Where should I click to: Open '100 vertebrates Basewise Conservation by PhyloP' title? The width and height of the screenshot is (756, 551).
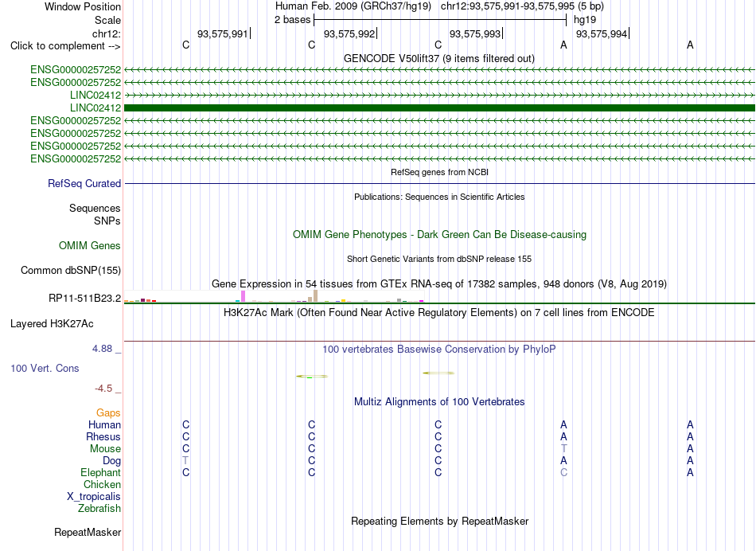click(x=439, y=350)
